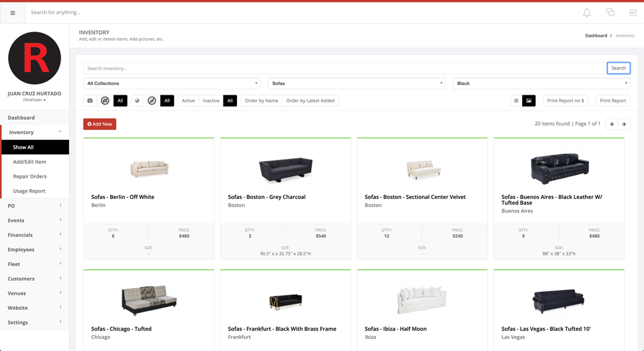This screenshot has width=644, height=351.
Task: Click the logout icon in top bar
Action: (x=632, y=13)
